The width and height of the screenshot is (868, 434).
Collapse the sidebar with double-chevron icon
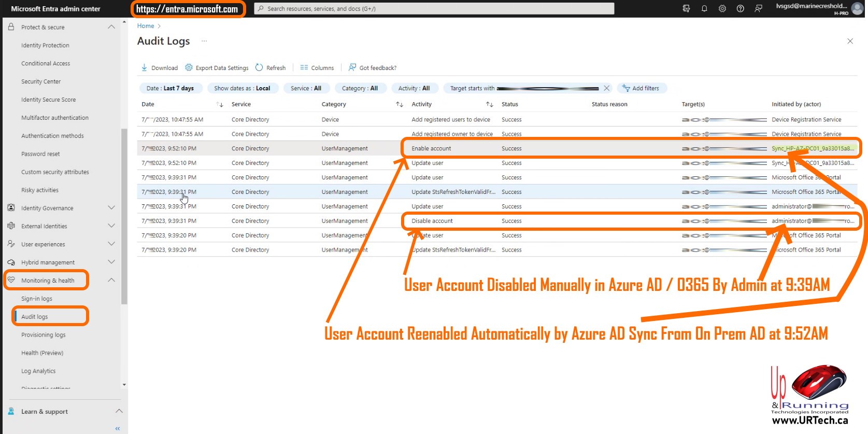pos(118,428)
